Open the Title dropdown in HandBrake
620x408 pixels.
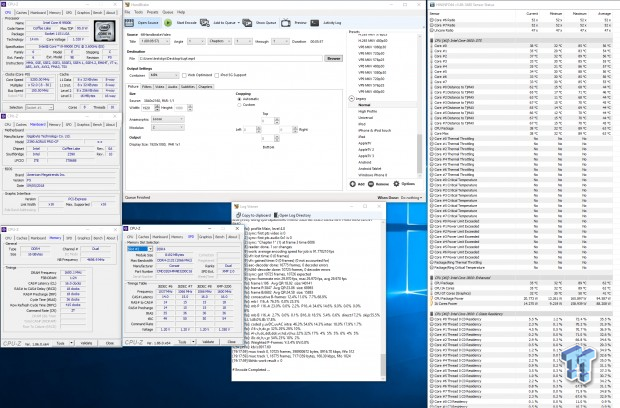pos(154,42)
